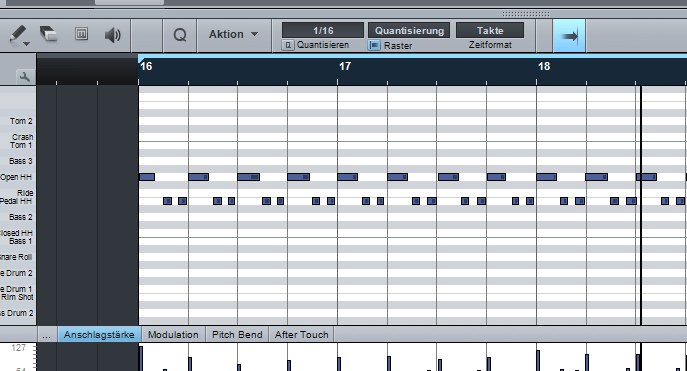Select the Listen speaker tool
The height and width of the screenshot is (371, 687).
pos(113,35)
